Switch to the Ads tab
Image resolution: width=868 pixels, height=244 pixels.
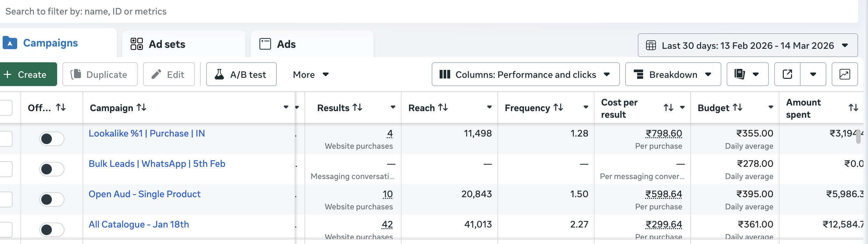click(312, 44)
